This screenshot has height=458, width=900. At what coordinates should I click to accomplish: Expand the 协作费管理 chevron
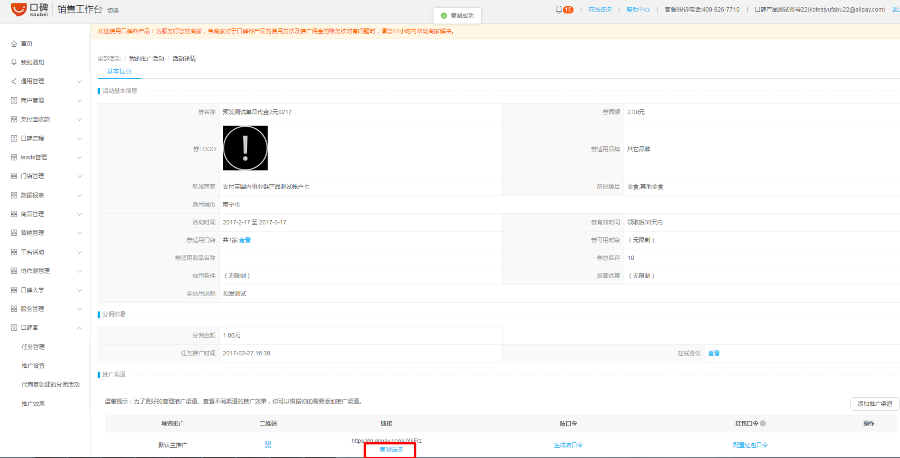(79, 271)
